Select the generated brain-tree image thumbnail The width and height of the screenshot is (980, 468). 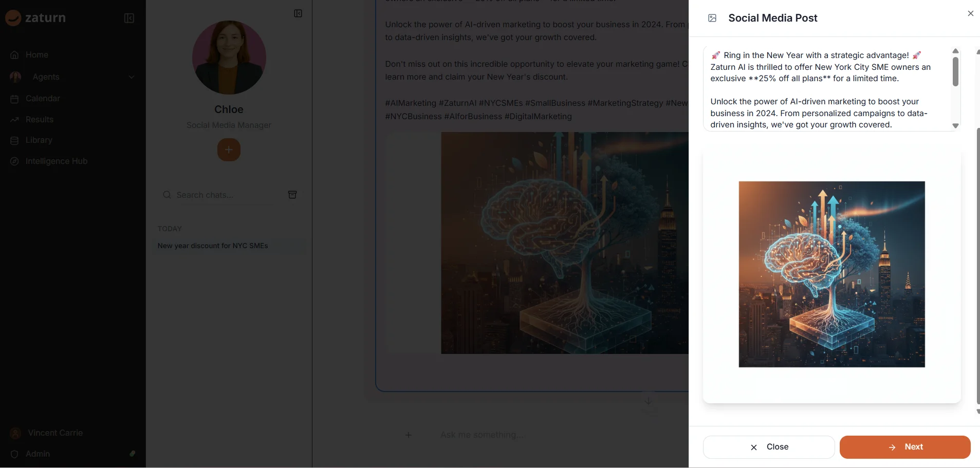coord(830,273)
